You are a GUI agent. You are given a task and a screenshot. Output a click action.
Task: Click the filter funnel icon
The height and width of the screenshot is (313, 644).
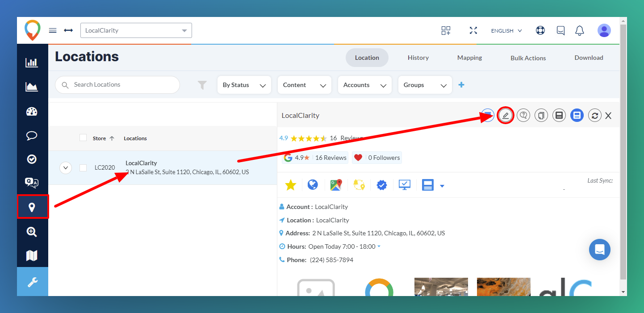[202, 85]
